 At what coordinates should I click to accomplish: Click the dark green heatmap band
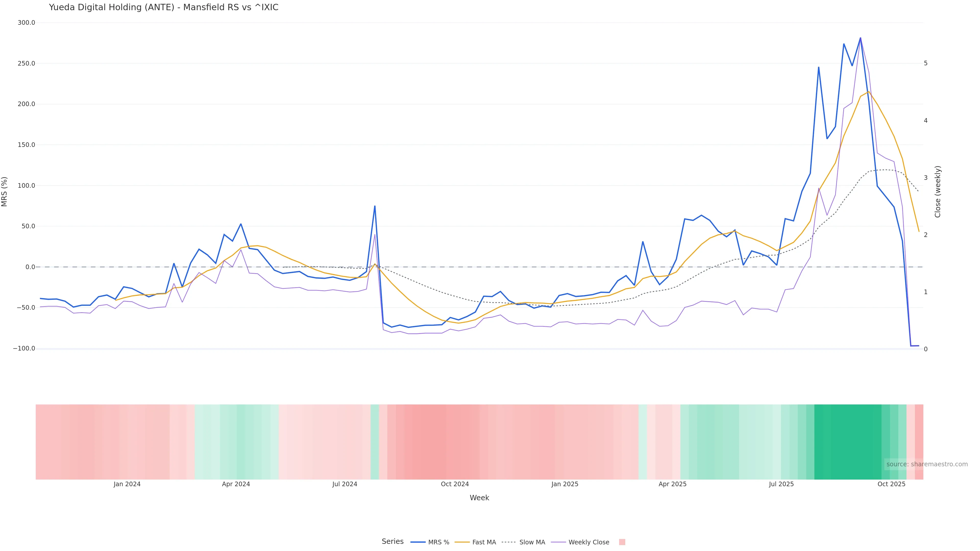(848, 442)
